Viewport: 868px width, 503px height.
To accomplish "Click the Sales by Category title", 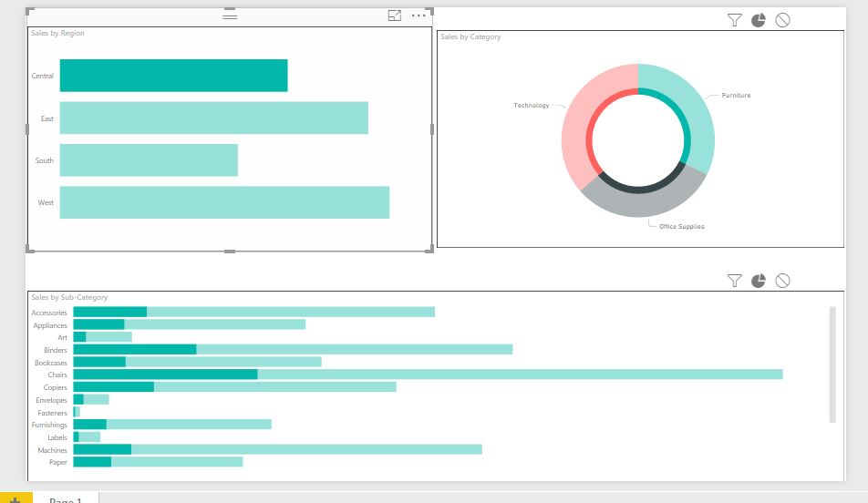I will click(470, 36).
